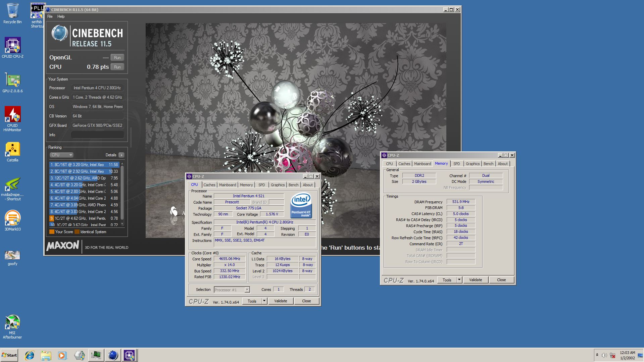The image size is (644, 362).
Task: Open Tools dropdown arrow in front CPU-Z window
Action: [264, 301]
